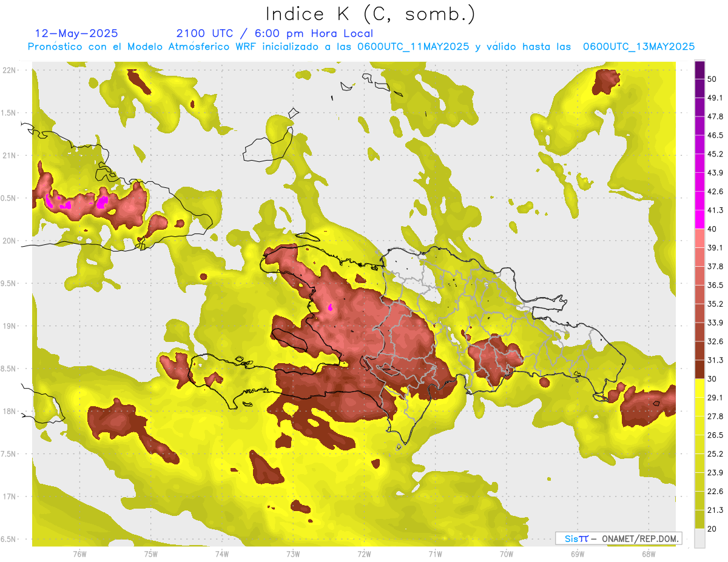Click the legend value "21.3"
Viewport: 728px width, 562px height.
click(x=715, y=510)
